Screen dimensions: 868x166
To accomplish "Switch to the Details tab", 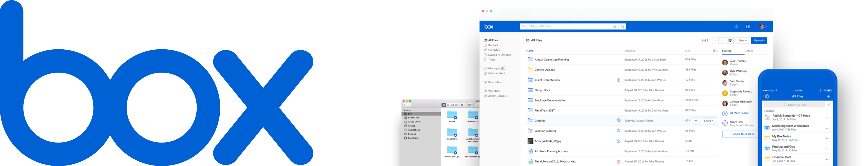I will coord(749,51).
